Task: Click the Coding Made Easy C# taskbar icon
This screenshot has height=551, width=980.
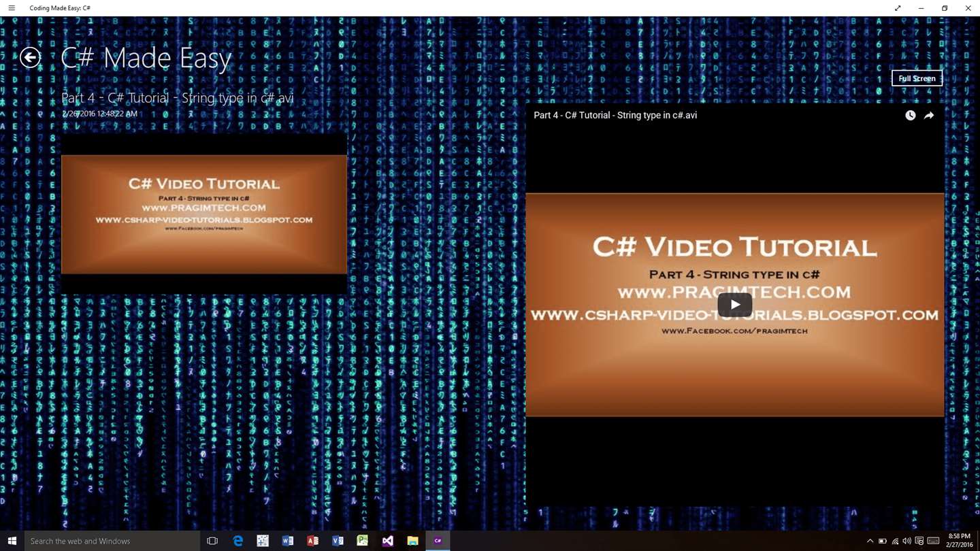Action: [x=438, y=541]
